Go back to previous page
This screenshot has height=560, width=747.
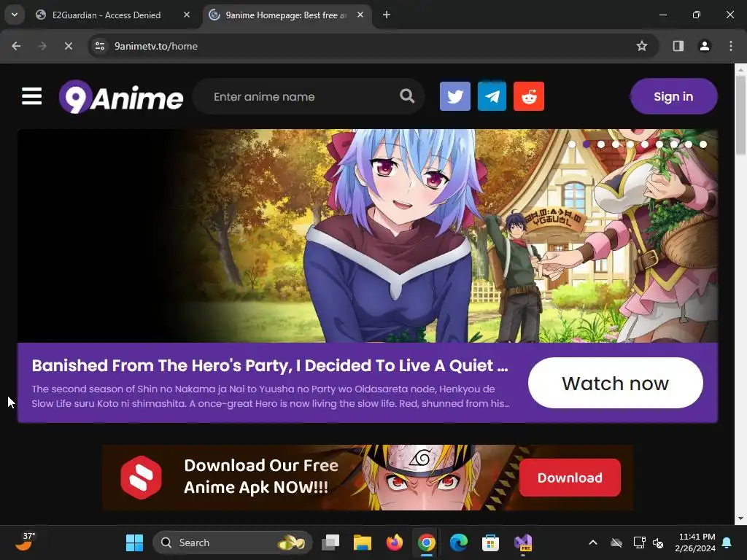coord(16,46)
